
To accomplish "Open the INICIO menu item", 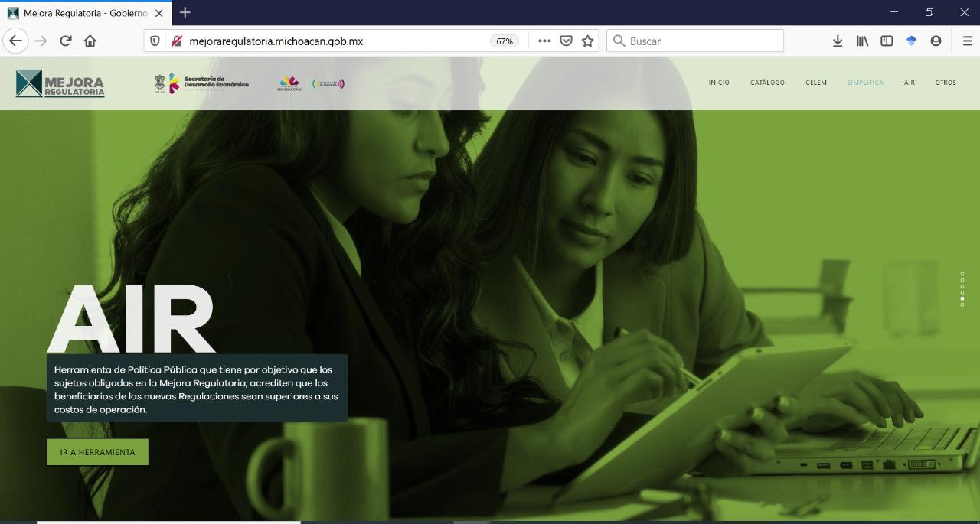I will tap(719, 83).
